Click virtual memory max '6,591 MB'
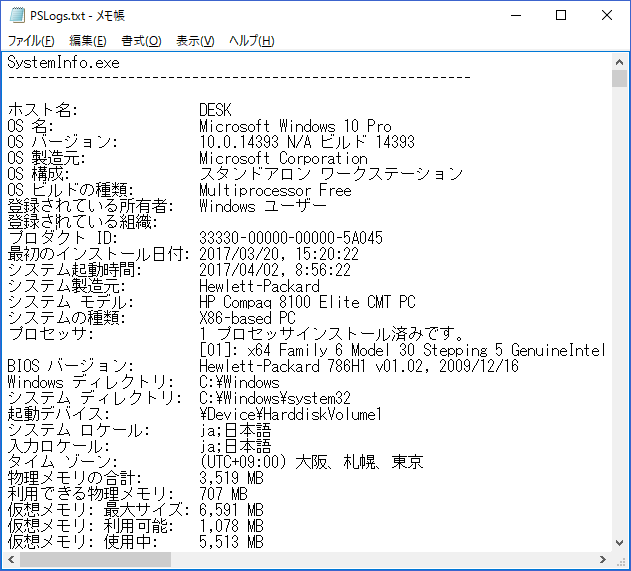 tap(231, 510)
